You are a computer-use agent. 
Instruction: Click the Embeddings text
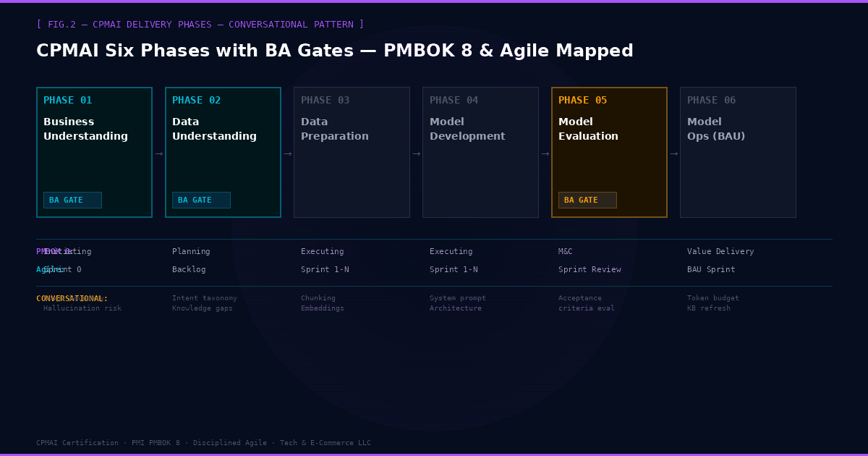pyautogui.click(x=323, y=308)
